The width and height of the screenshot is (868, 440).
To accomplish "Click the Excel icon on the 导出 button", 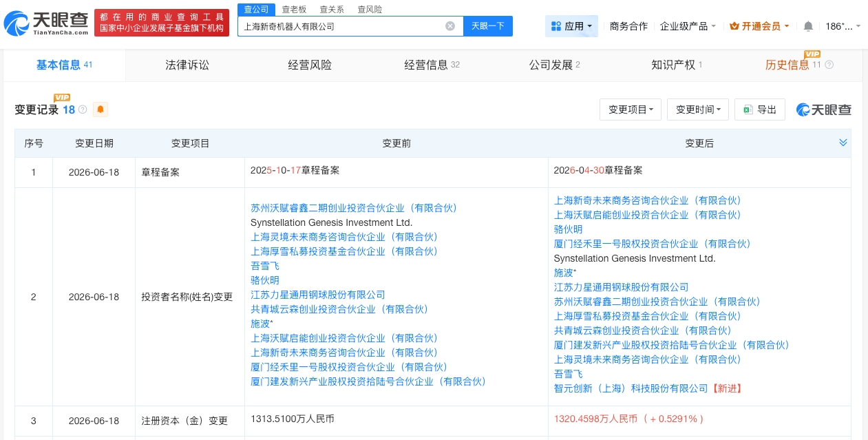I will click(x=748, y=109).
